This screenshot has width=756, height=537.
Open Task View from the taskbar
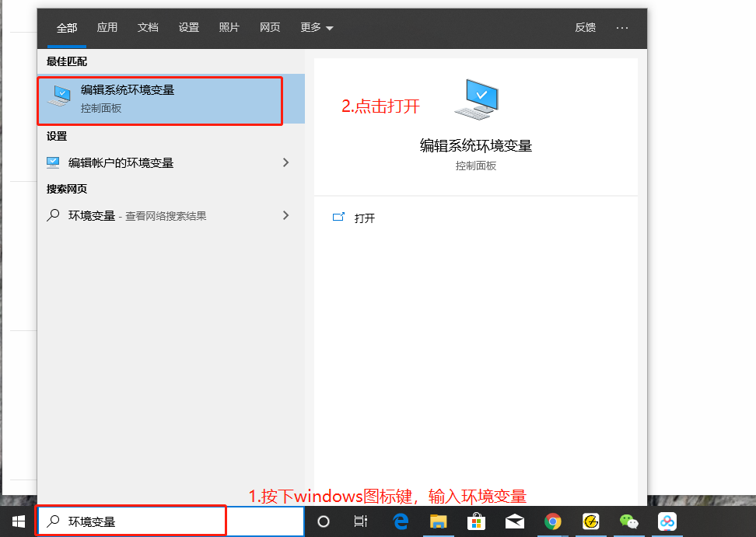pos(360,521)
